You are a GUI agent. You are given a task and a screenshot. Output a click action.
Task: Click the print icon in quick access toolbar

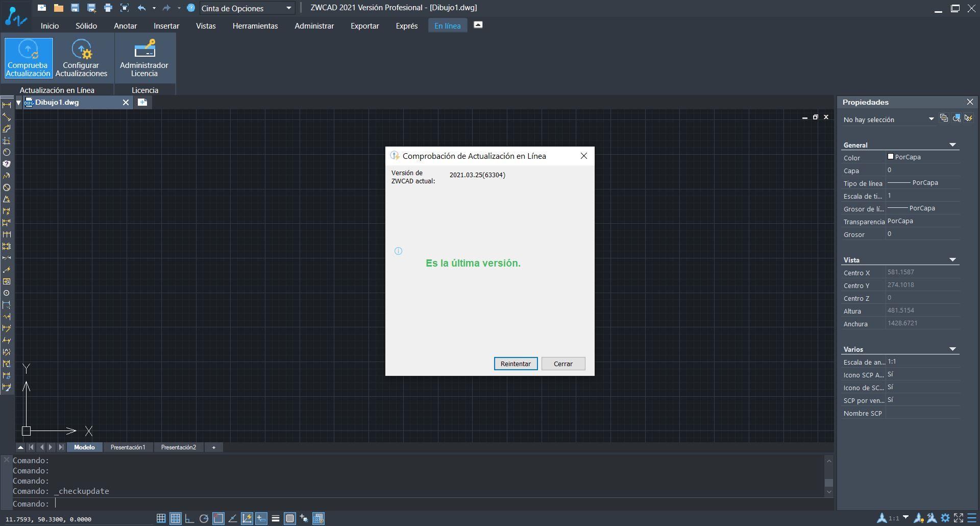pos(108,8)
